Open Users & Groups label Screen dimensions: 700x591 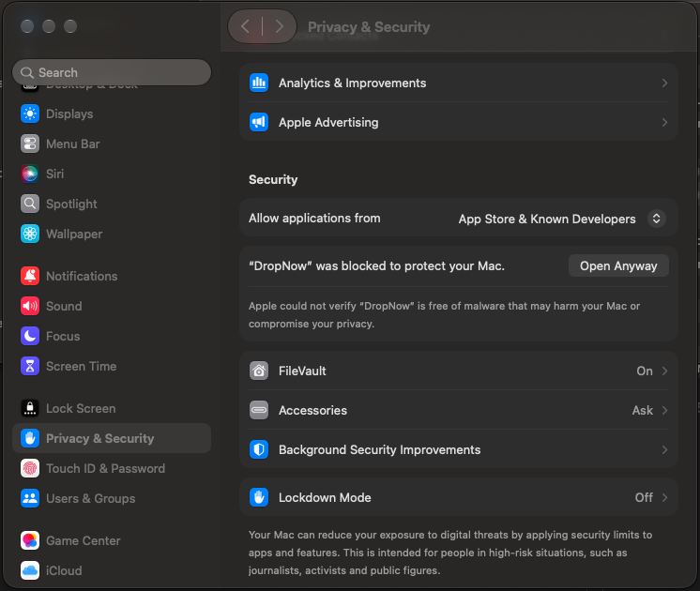point(91,498)
